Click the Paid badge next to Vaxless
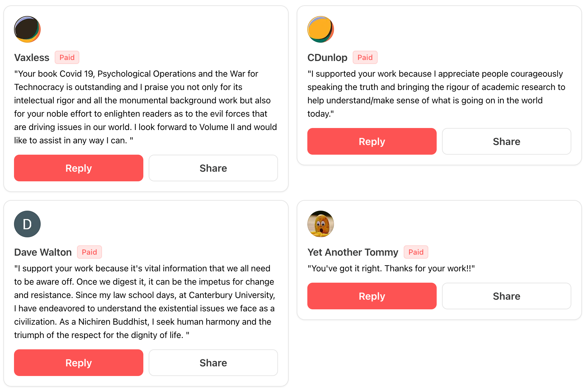This screenshot has width=586, height=392. [x=67, y=57]
